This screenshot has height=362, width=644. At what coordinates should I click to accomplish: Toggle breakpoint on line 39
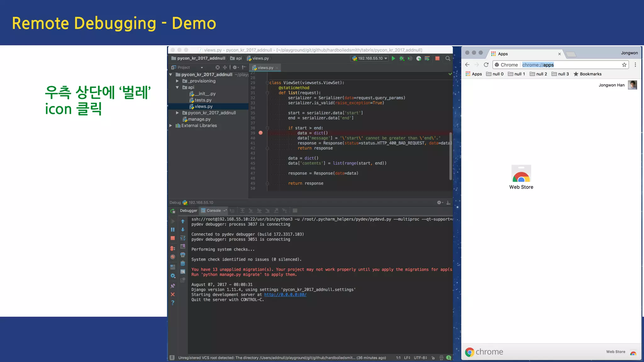260,133
